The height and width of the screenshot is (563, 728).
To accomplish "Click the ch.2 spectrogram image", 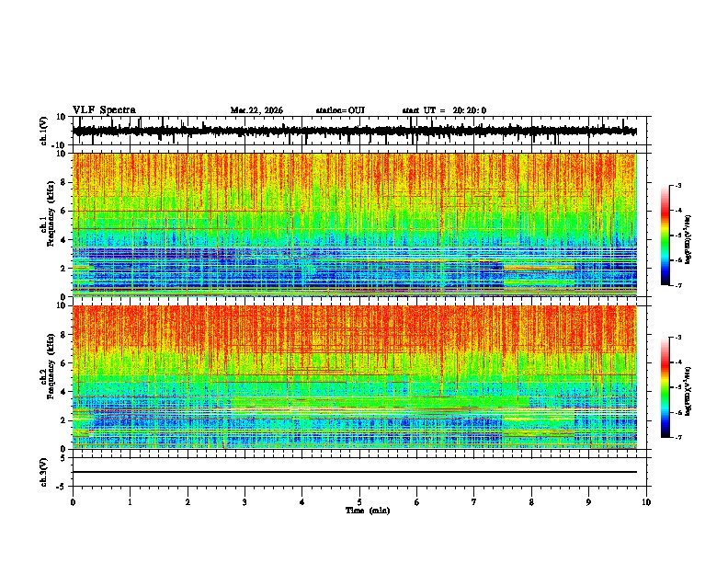I will [x=355, y=377].
